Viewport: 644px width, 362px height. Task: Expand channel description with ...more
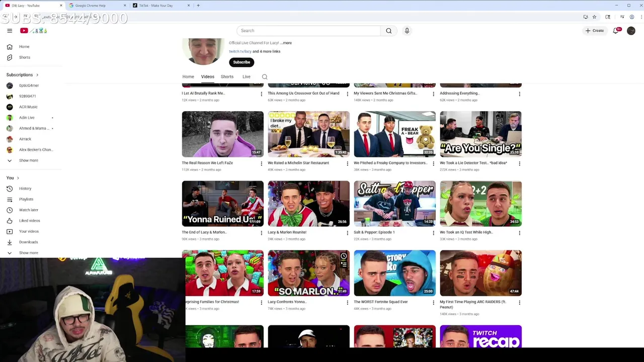(x=286, y=43)
